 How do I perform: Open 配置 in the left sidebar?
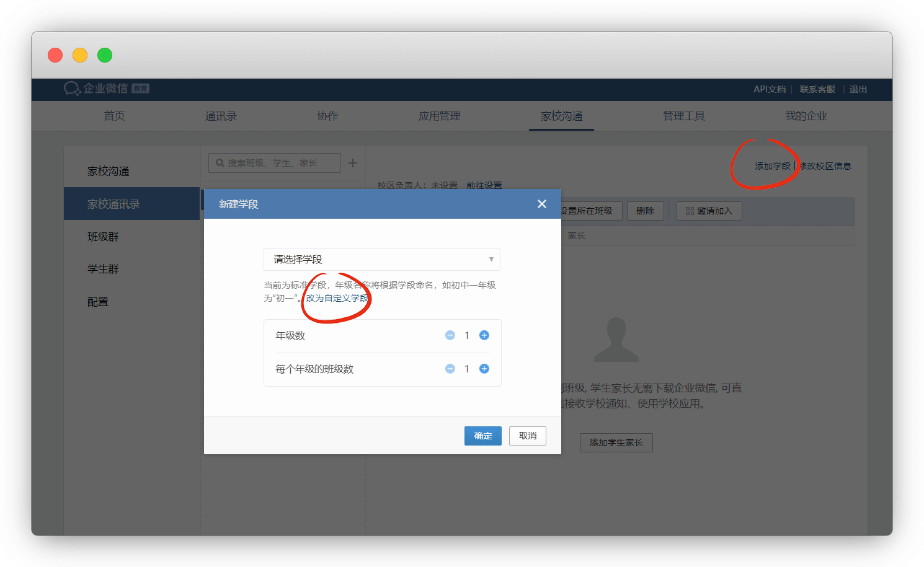[98, 302]
